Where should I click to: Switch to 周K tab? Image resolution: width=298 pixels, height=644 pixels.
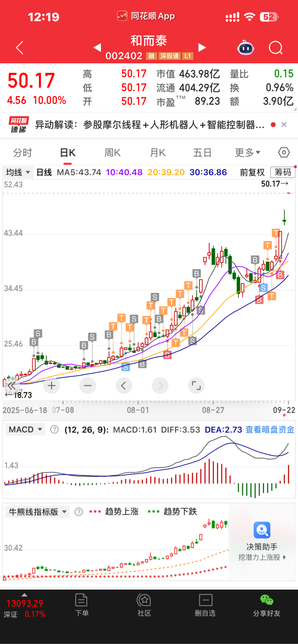[113, 153]
